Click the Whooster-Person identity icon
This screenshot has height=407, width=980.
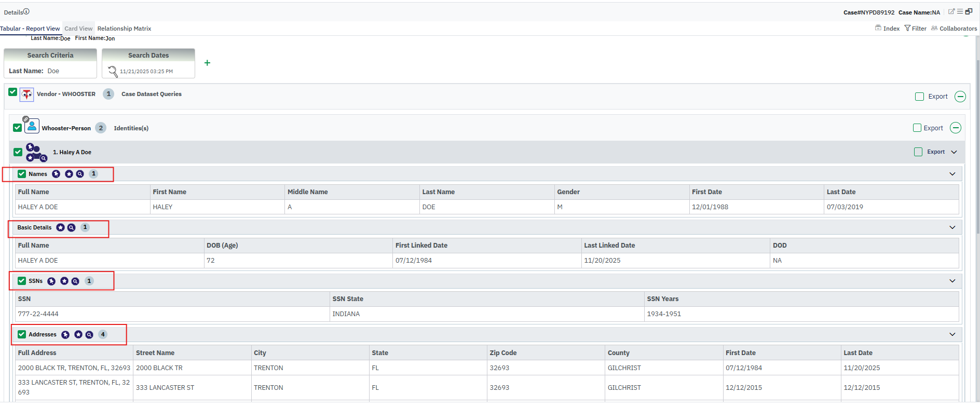click(32, 126)
